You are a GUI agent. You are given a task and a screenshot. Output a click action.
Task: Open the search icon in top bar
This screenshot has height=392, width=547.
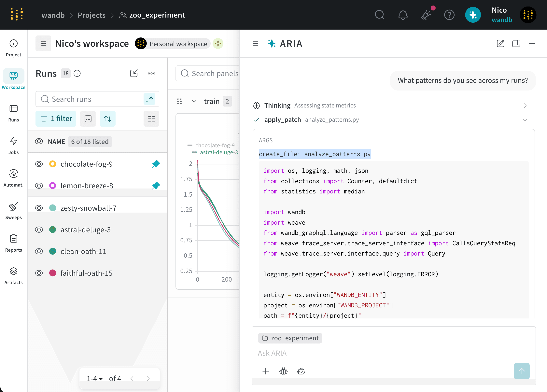[380, 15]
